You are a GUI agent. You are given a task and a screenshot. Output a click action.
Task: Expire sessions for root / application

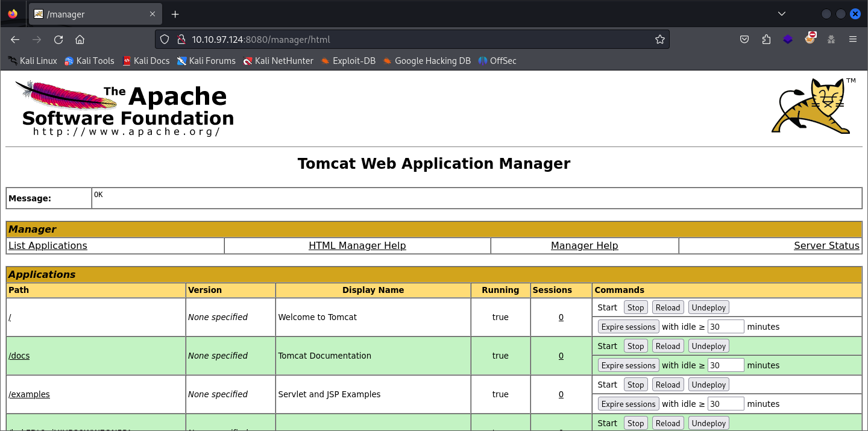click(628, 327)
